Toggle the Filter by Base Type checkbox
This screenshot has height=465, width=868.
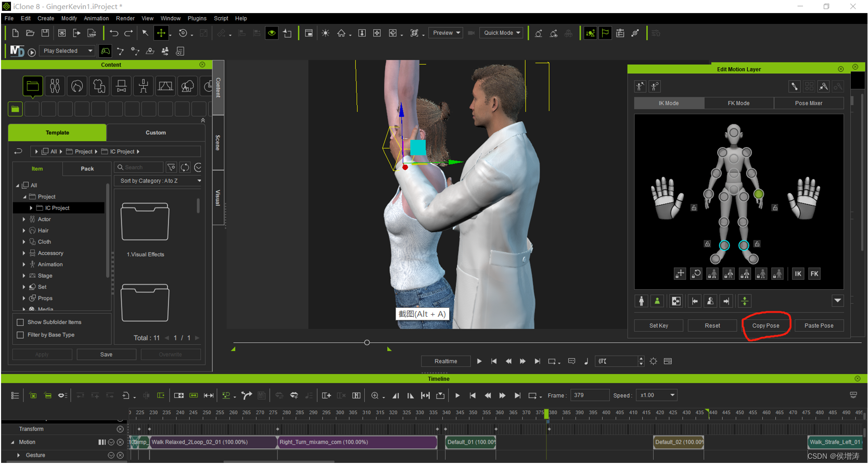click(20, 335)
